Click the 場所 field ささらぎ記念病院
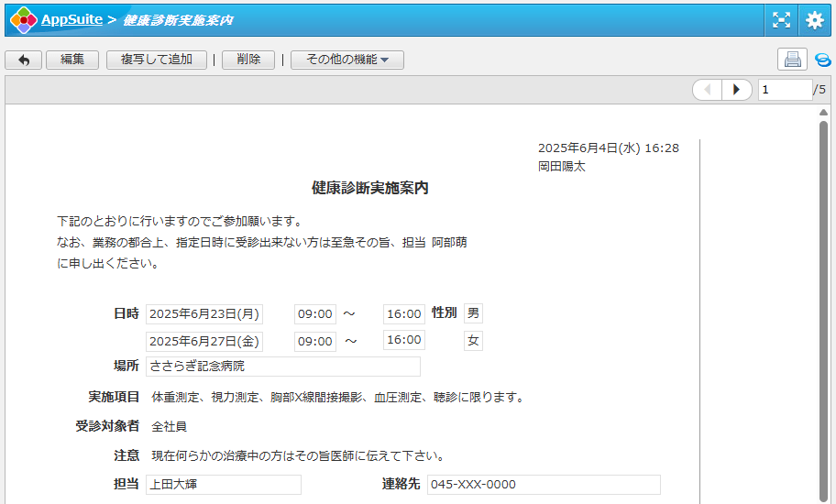The width and height of the screenshot is (836, 504). coord(282,367)
